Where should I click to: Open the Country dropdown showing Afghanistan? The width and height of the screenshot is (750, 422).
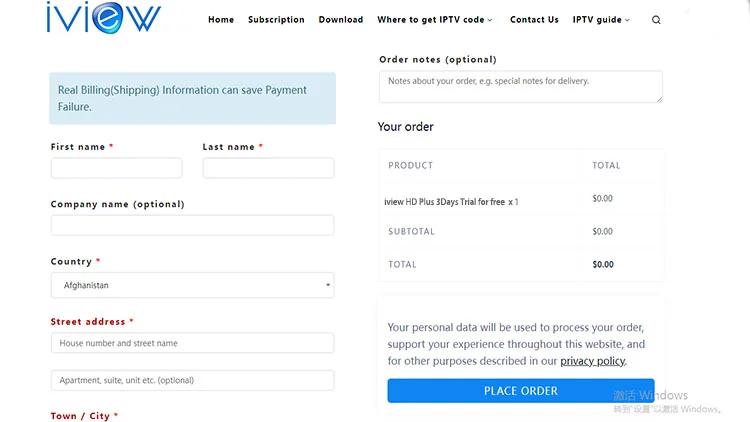(x=192, y=285)
